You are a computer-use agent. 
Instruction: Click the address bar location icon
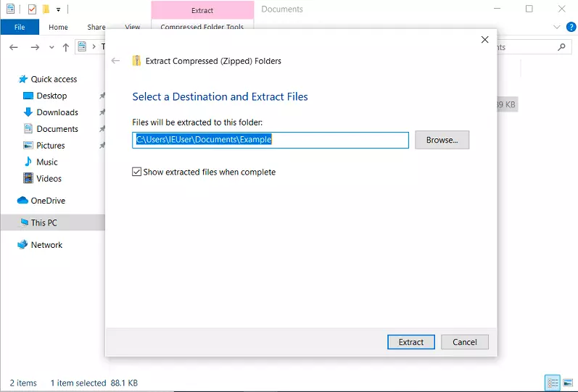(x=82, y=47)
